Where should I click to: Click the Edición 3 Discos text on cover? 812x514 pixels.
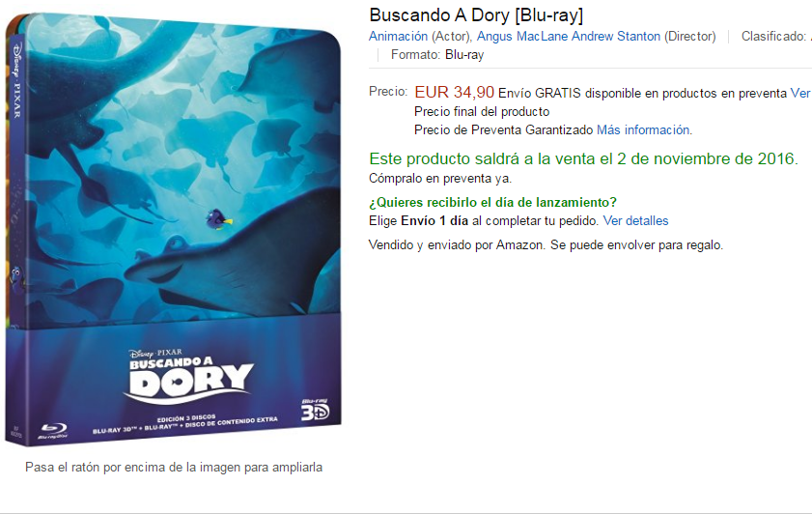coord(186,417)
